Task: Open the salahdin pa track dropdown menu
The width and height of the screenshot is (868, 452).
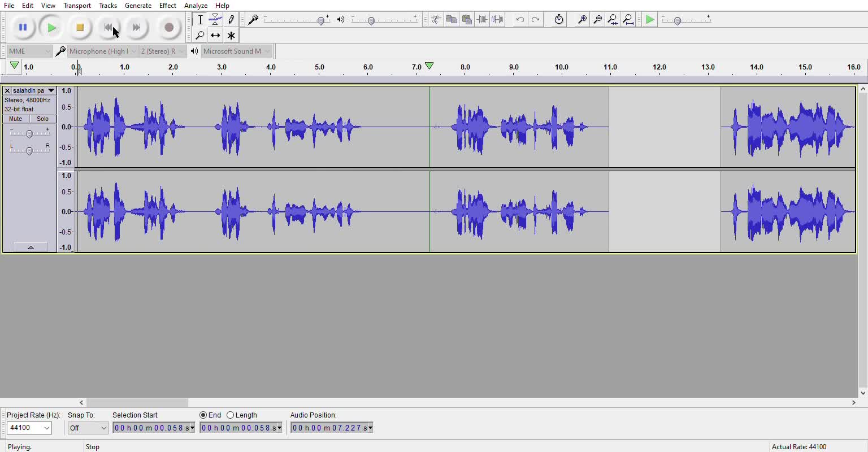Action: coord(51,90)
